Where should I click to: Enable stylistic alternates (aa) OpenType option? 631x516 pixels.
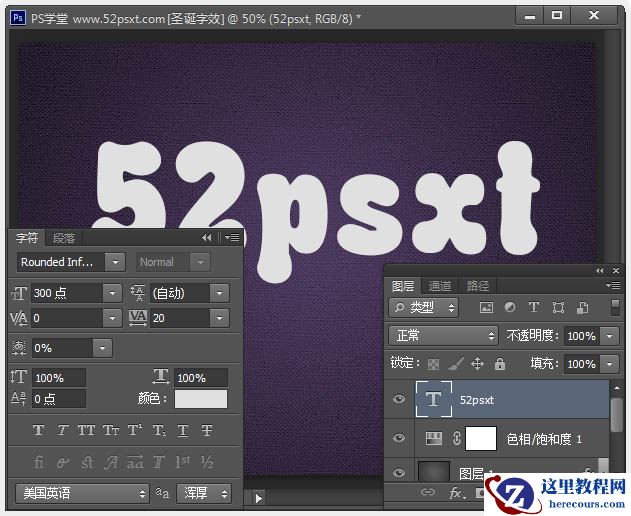pyautogui.click(x=135, y=462)
